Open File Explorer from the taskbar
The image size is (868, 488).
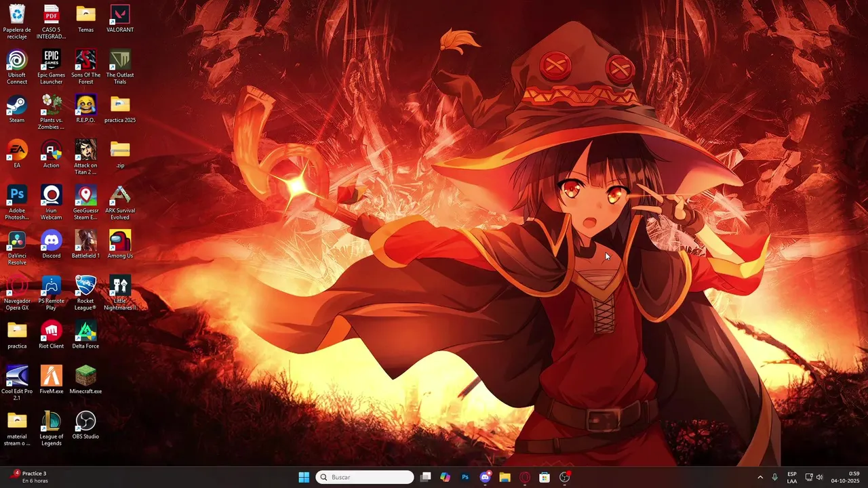(505, 477)
